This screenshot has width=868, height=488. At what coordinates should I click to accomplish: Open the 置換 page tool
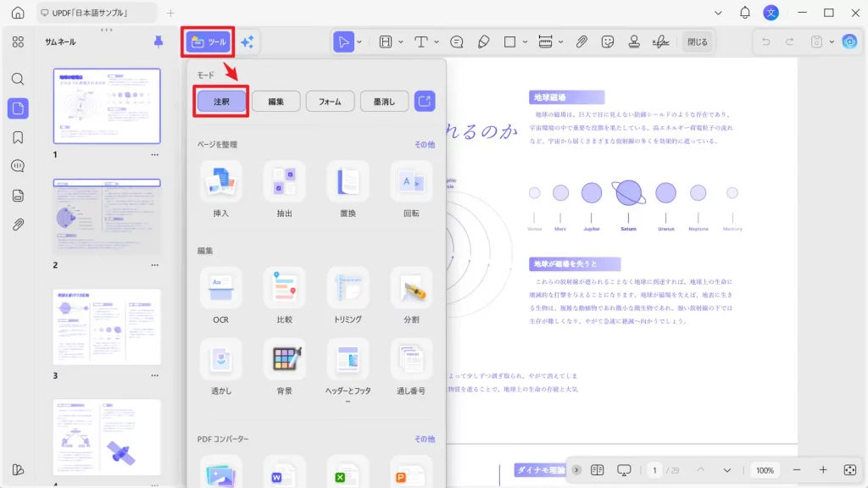point(348,189)
